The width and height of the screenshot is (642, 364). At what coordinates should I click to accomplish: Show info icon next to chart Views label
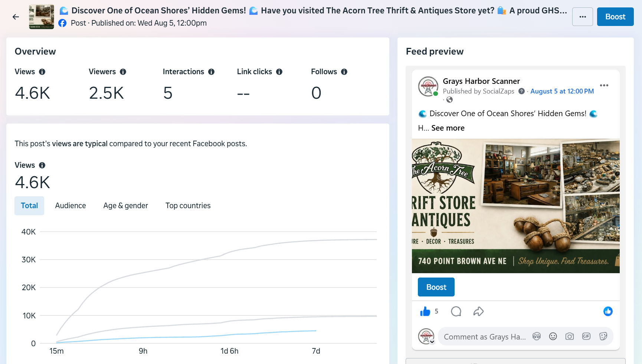point(42,165)
